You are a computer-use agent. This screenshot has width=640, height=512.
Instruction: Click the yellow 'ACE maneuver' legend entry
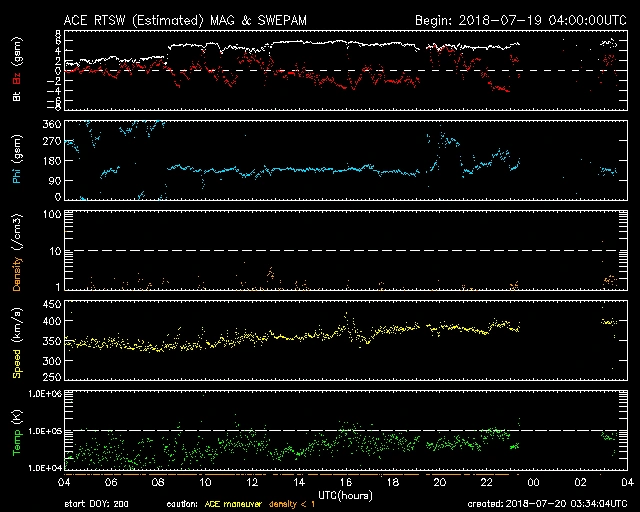tap(233, 504)
